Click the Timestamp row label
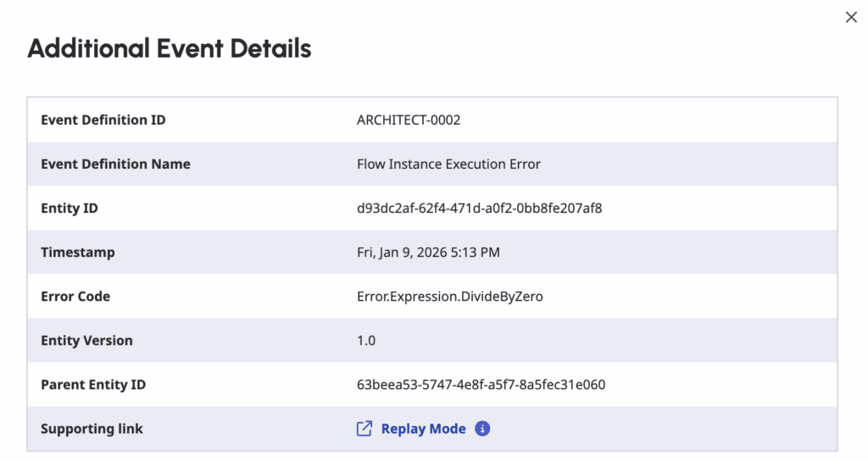The height and width of the screenshot is (461, 868). click(x=78, y=253)
